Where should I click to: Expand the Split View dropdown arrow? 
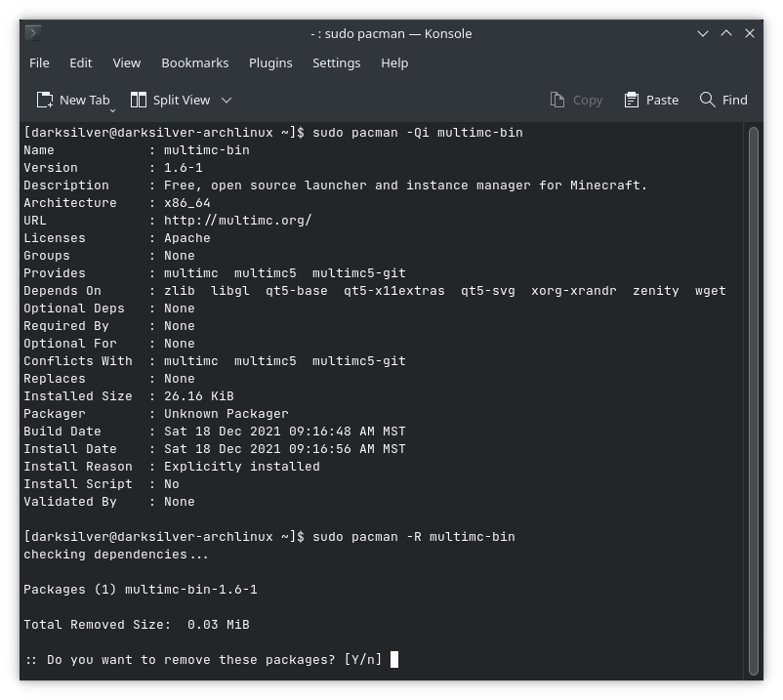pos(226,99)
